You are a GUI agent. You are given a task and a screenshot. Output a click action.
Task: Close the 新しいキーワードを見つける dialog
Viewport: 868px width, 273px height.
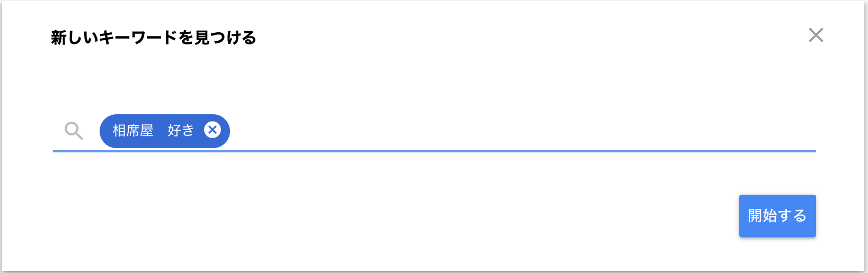click(x=816, y=35)
